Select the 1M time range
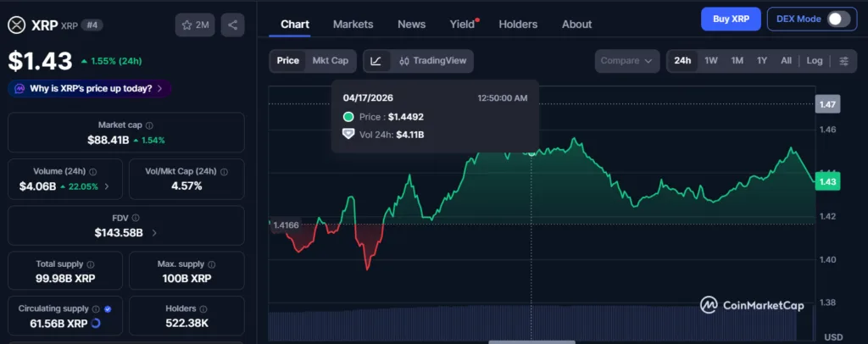 click(737, 61)
